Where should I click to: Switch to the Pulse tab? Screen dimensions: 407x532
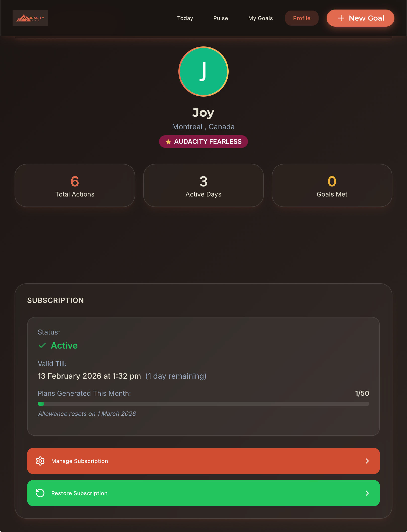point(221,18)
